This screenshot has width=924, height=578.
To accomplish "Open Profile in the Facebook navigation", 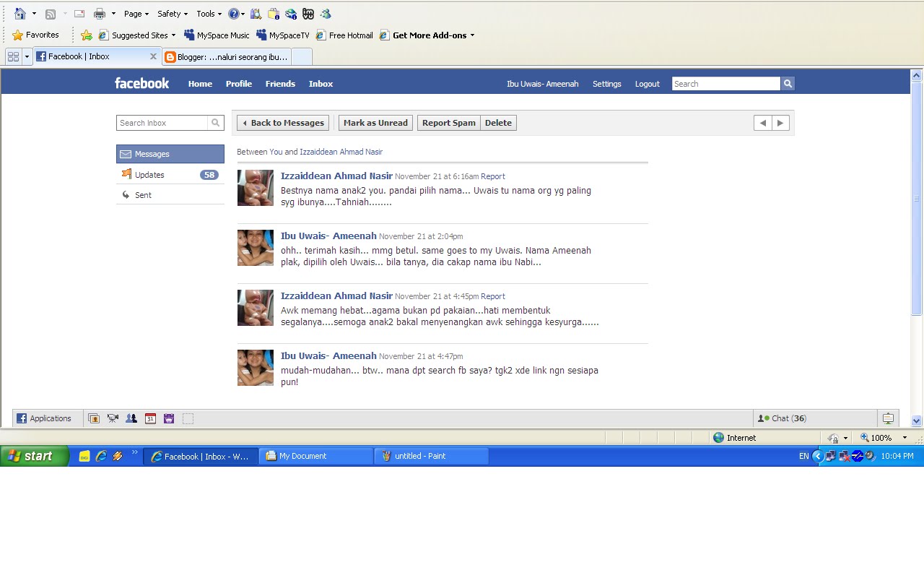I will pyautogui.click(x=238, y=84).
